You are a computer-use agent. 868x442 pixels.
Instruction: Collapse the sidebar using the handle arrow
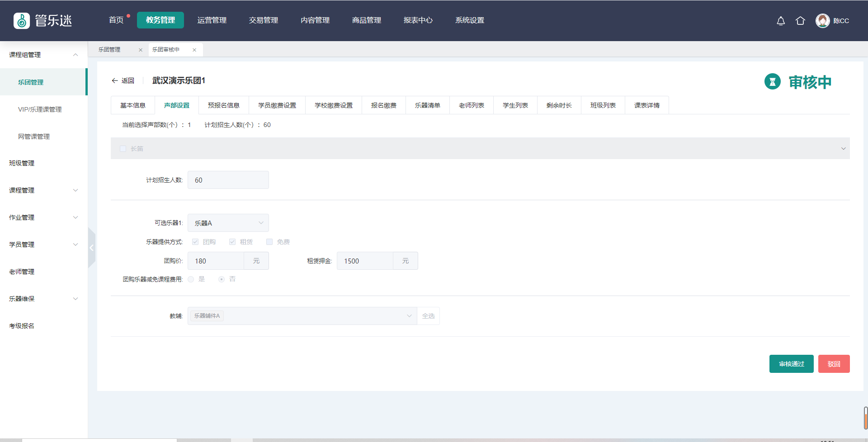click(x=91, y=248)
